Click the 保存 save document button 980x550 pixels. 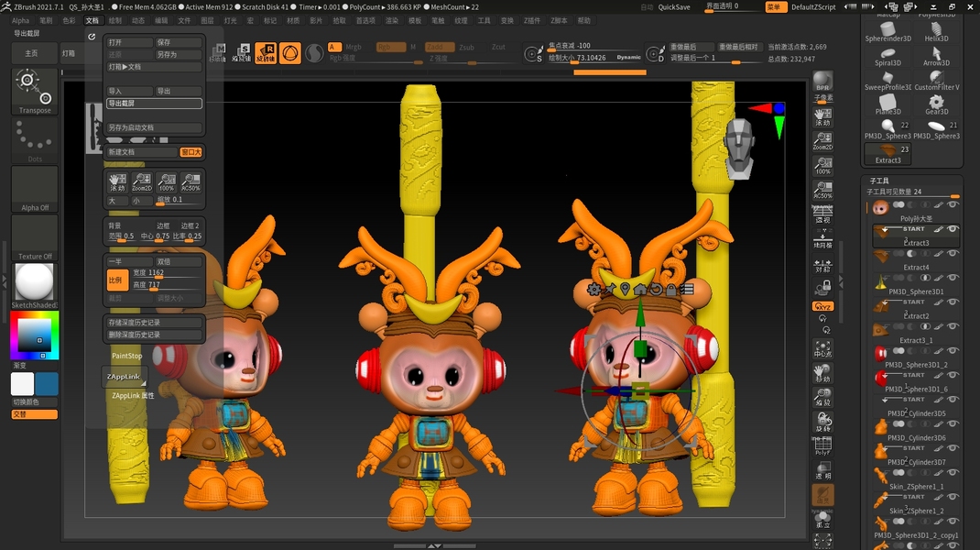(x=179, y=42)
